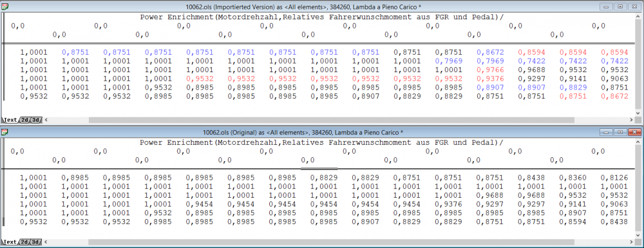Minimize the Original window
This screenshot has height=248, width=644.
point(606,132)
